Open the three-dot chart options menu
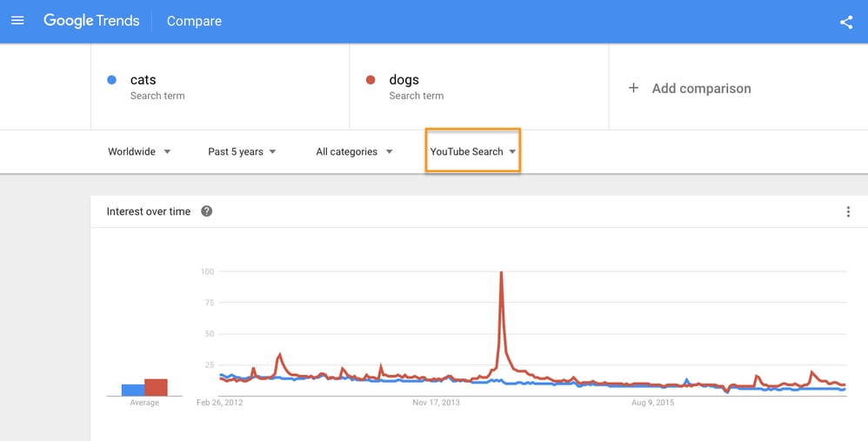The width and height of the screenshot is (868, 441). (x=848, y=211)
